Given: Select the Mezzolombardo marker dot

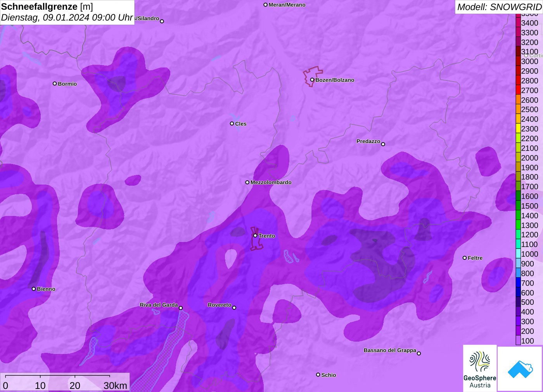Looking at the screenshot, I should (247, 182).
